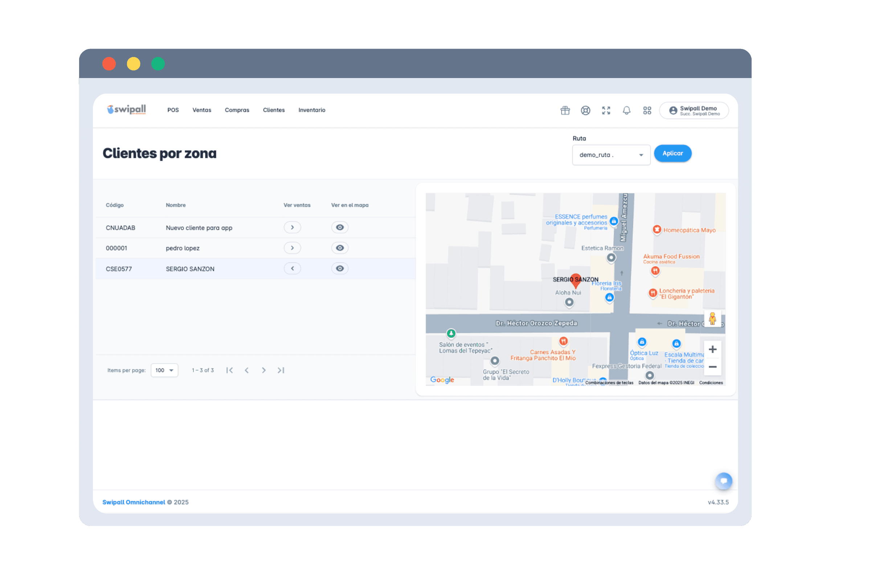This screenshot has width=871, height=588.
Task: Expand ventas for CNUADAB client
Action: [x=293, y=228]
